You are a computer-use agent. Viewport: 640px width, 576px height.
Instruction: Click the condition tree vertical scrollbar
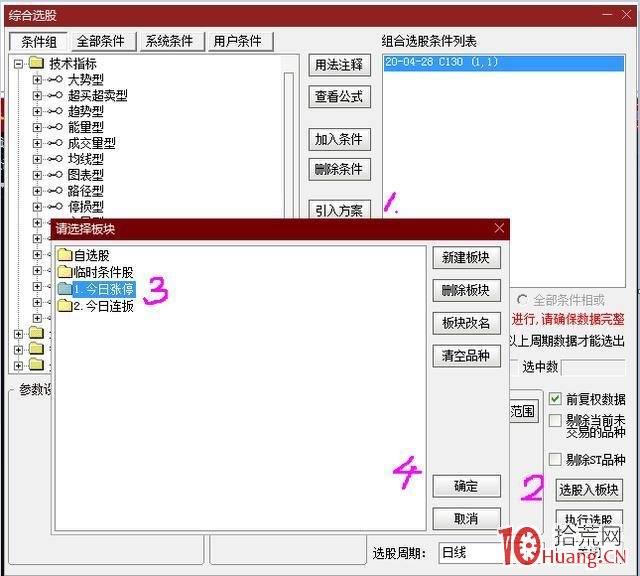click(x=289, y=145)
